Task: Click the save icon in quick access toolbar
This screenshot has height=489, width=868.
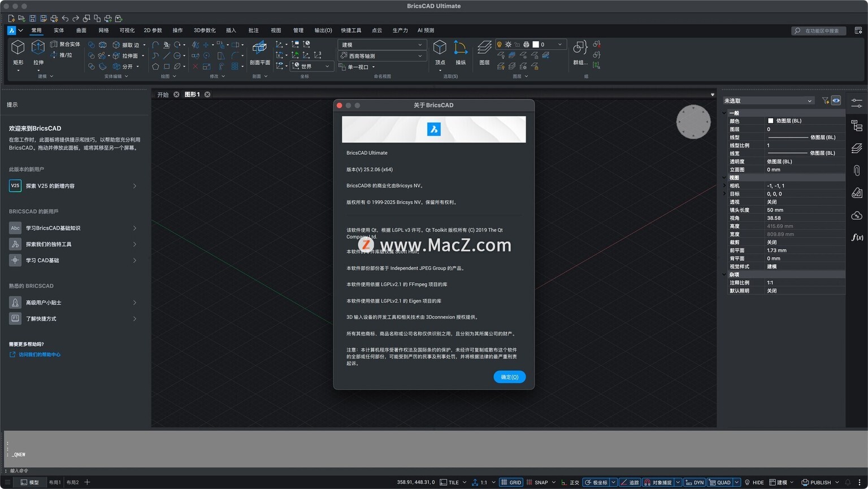Action: [32, 19]
